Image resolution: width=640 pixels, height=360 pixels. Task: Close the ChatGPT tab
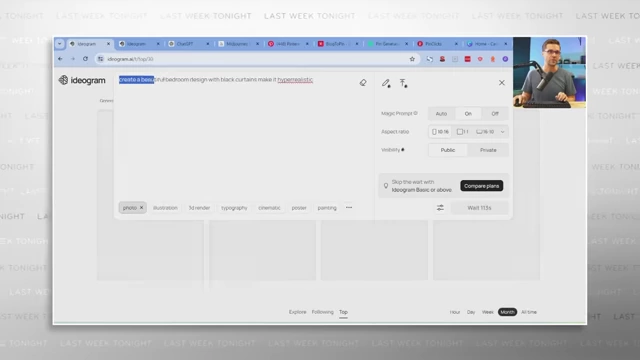[x=208, y=44]
